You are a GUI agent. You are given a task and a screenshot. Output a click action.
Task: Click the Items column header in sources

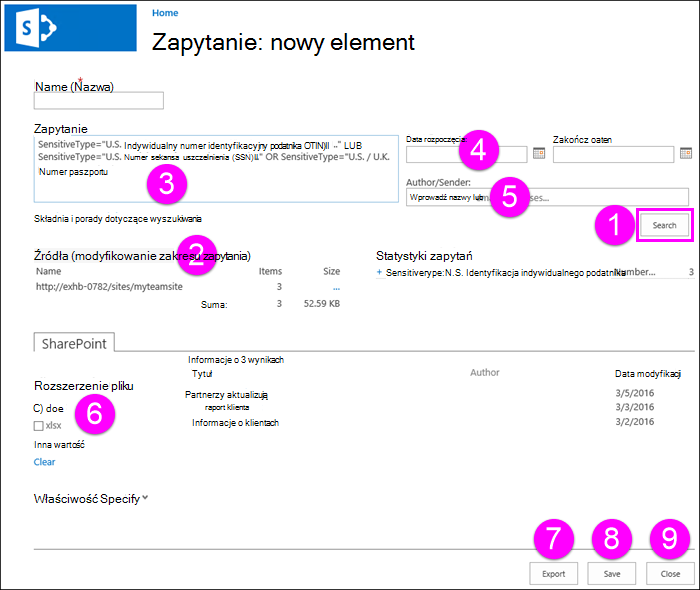tap(271, 271)
